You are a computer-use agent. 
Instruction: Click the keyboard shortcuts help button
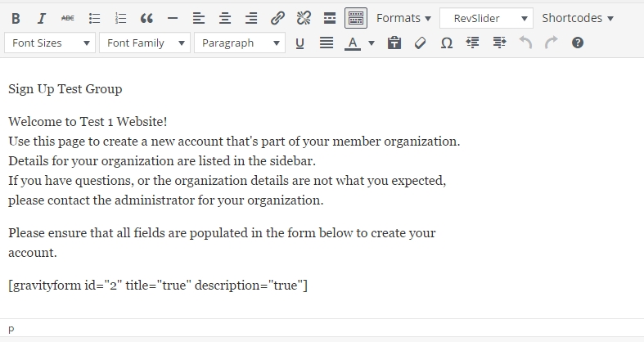(x=578, y=43)
